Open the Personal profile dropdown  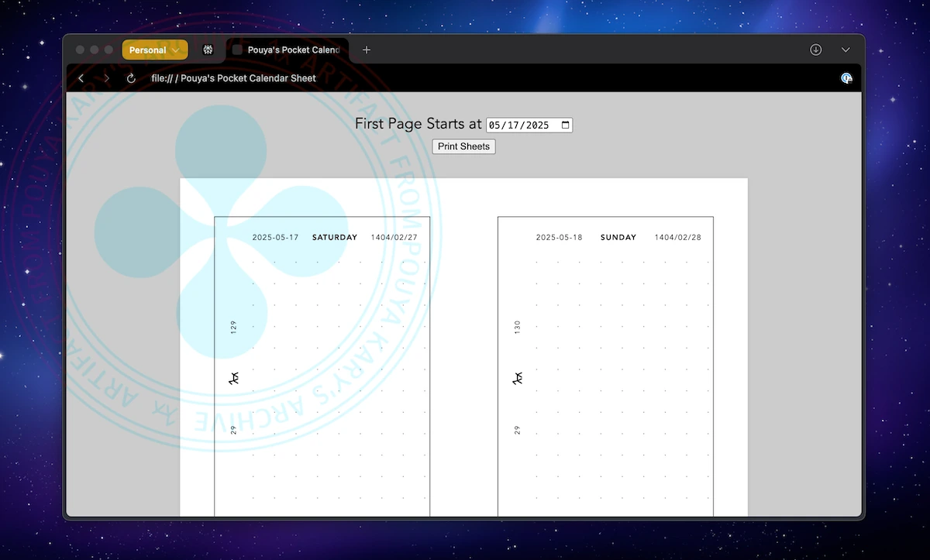click(x=155, y=50)
